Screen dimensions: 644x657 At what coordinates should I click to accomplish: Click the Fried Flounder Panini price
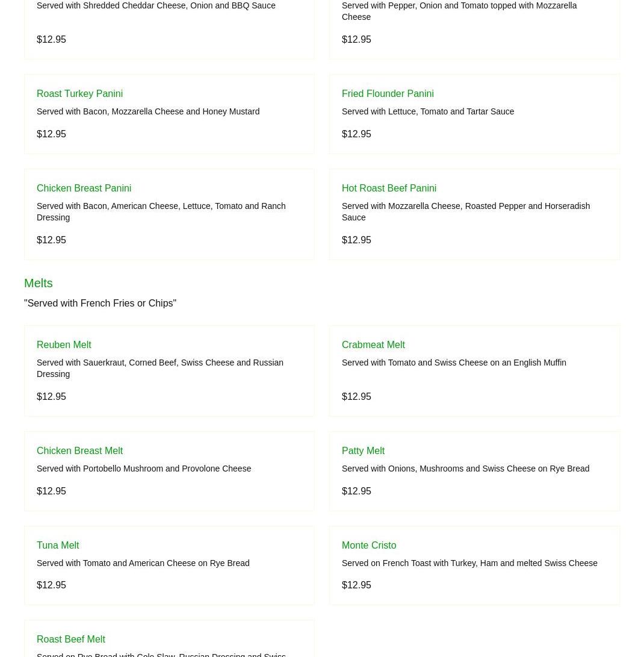[356, 134]
